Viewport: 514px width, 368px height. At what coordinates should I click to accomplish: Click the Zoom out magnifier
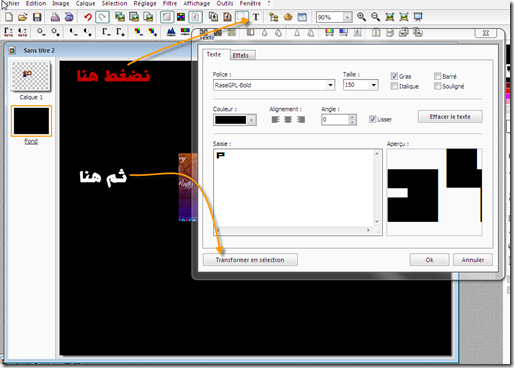pyautogui.click(x=376, y=17)
